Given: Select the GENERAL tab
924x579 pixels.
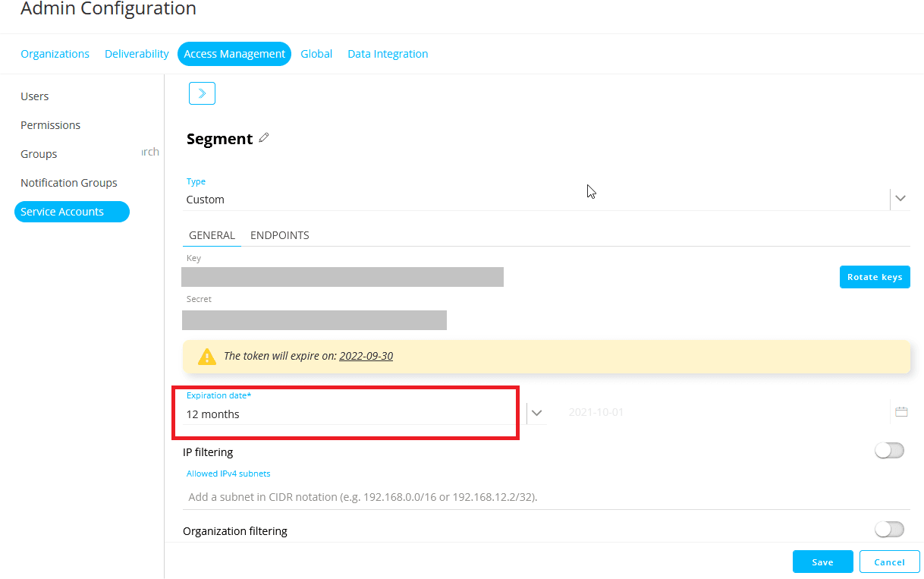Looking at the screenshot, I should (212, 235).
